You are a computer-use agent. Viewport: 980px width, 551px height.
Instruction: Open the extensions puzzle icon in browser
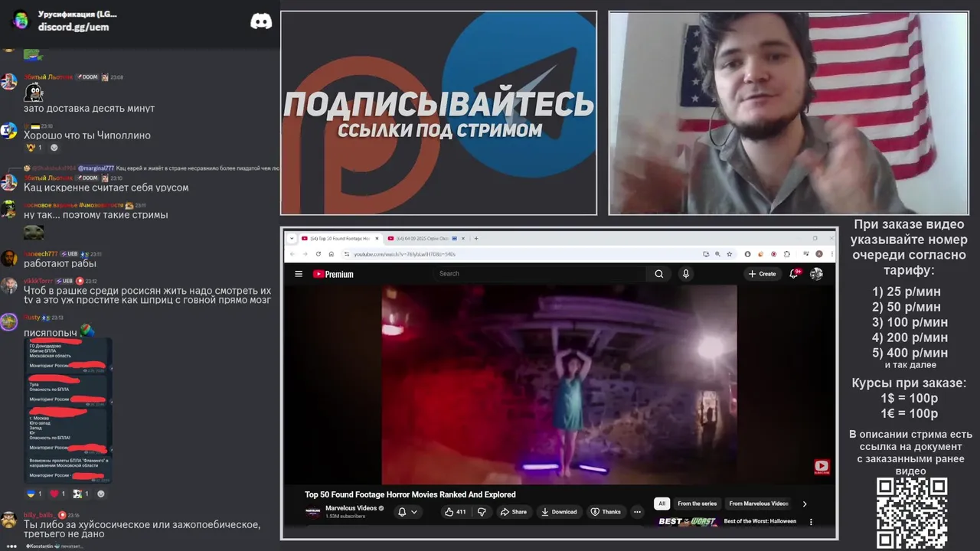(786, 254)
